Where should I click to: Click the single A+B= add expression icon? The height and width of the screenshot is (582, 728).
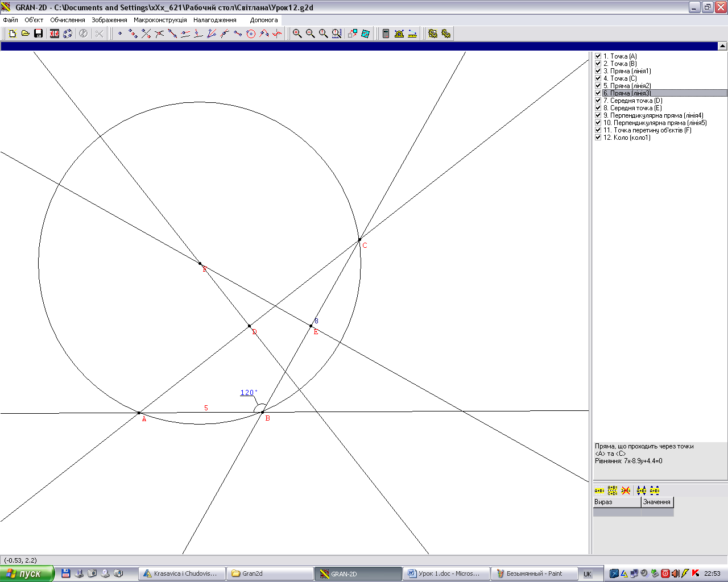coord(599,490)
